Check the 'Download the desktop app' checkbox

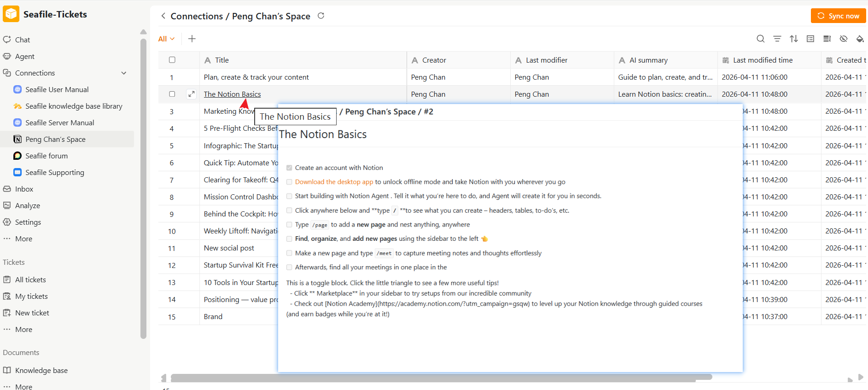[289, 182]
